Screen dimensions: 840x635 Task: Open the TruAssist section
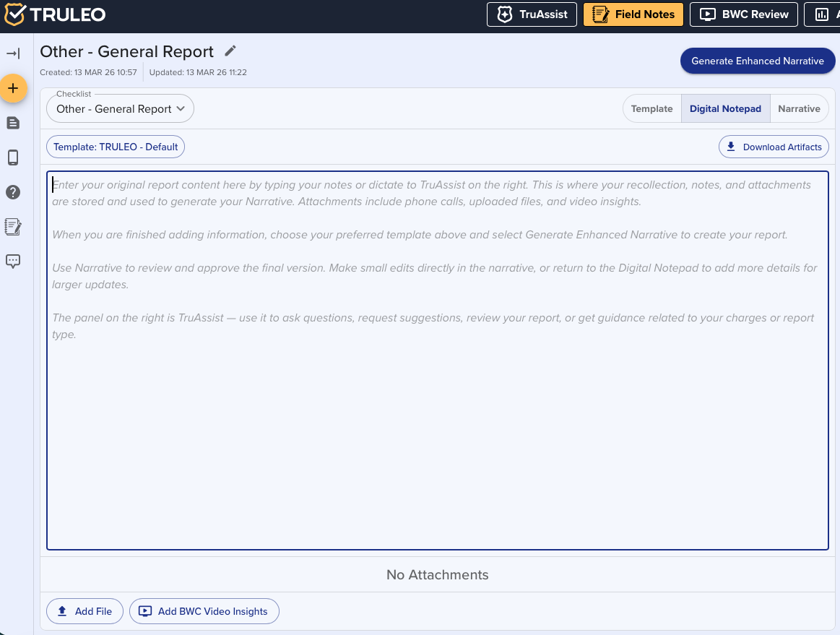[x=532, y=14]
